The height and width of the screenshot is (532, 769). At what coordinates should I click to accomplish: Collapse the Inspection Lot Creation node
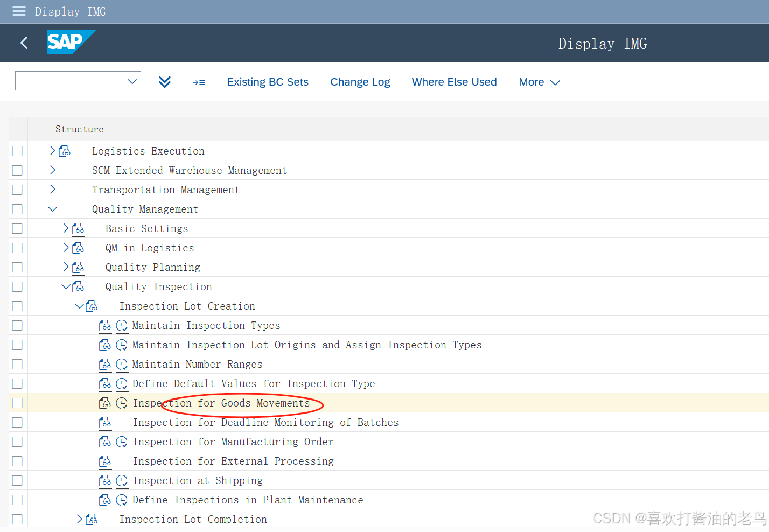pos(79,306)
